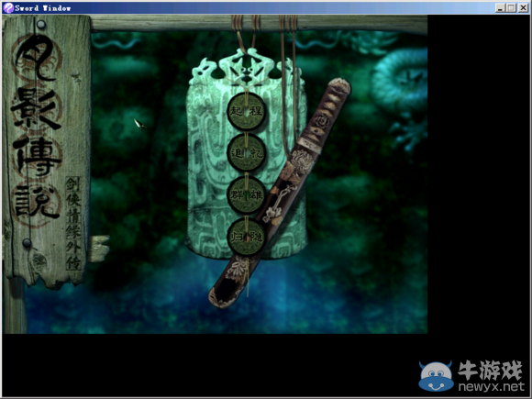Viewport: 532px width, 399px height.
Task: Start a new game with the 起程 coin
Action: 247,111
